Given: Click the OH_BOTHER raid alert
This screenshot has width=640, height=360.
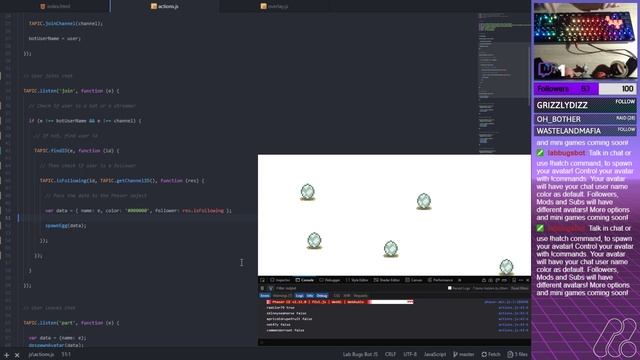Looking at the screenshot, I should [x=585, y=119].
